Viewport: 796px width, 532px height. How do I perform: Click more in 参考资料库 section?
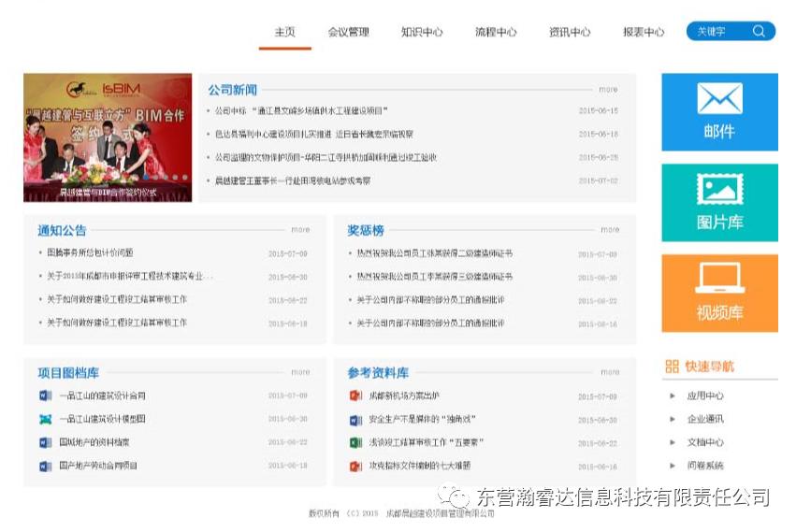[610, 372]
